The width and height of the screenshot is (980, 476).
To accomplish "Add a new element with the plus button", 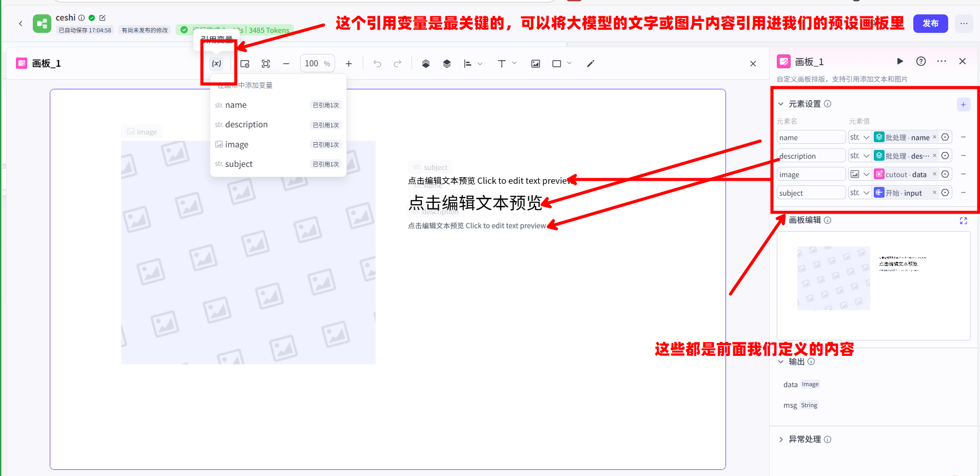I will point(963,105).
